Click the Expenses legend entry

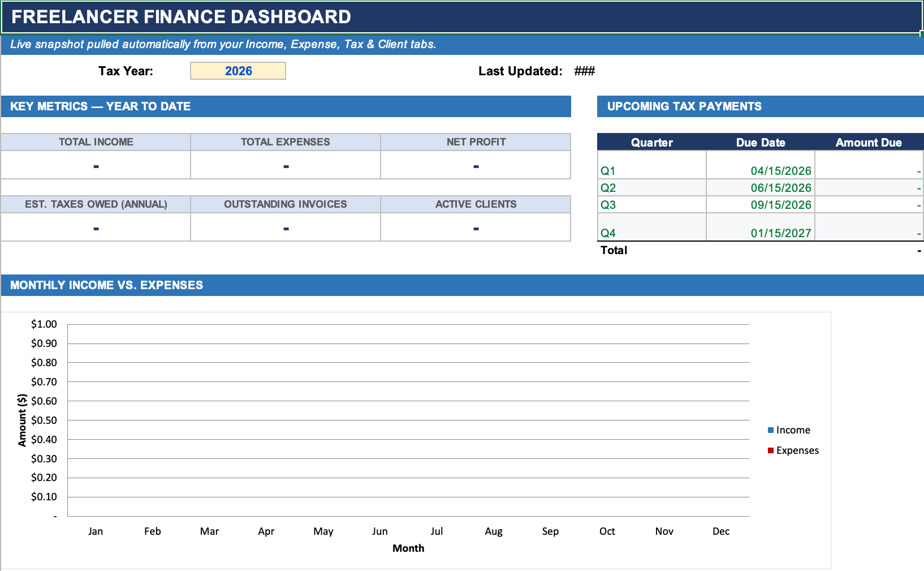[793, 450]
